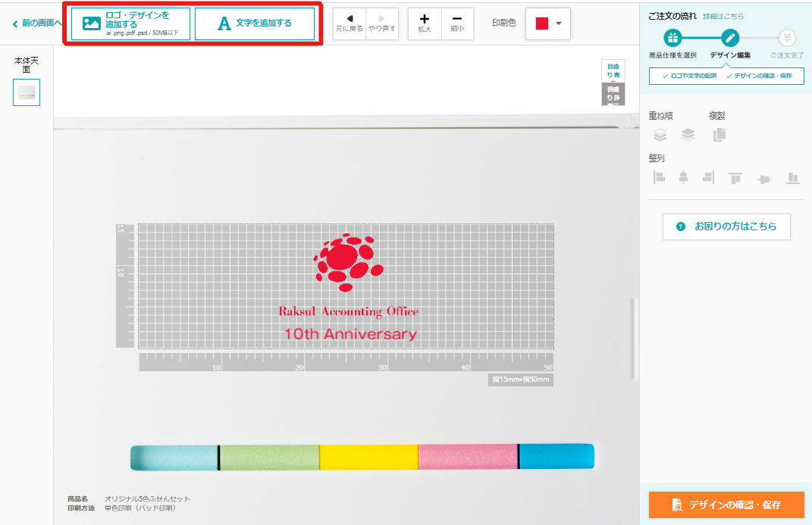This screenshot has width=812, height=525.
Task: Click the red print color swatch
Action: point(541,23)
